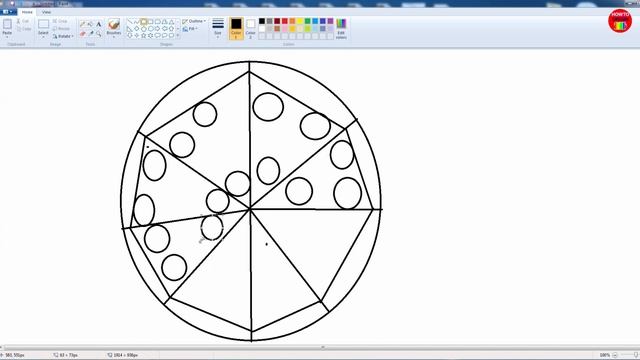Pick the brown color swatch
Viewport: 640px width, 360px height.
(x=277, y=29)
